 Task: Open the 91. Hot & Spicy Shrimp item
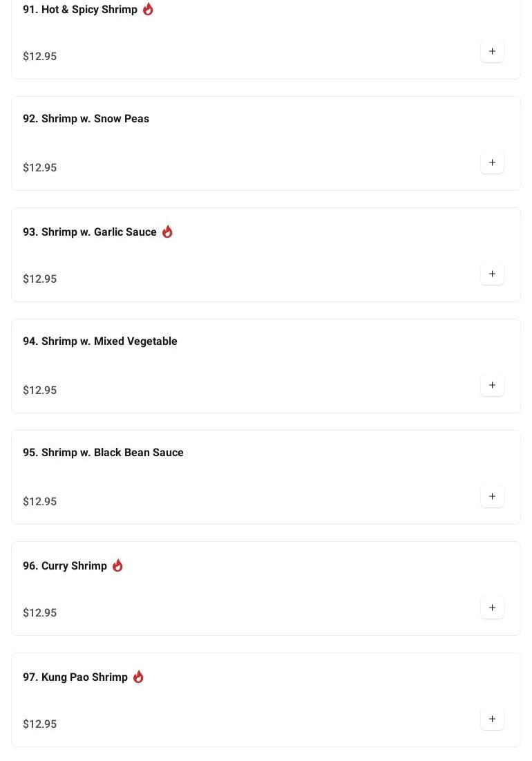point(80,10)
